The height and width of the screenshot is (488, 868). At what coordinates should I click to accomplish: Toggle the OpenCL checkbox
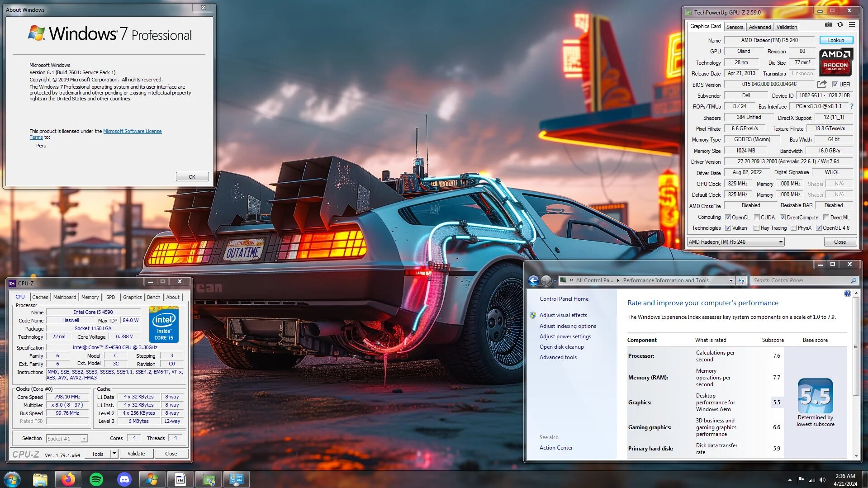tap(728, 218)
